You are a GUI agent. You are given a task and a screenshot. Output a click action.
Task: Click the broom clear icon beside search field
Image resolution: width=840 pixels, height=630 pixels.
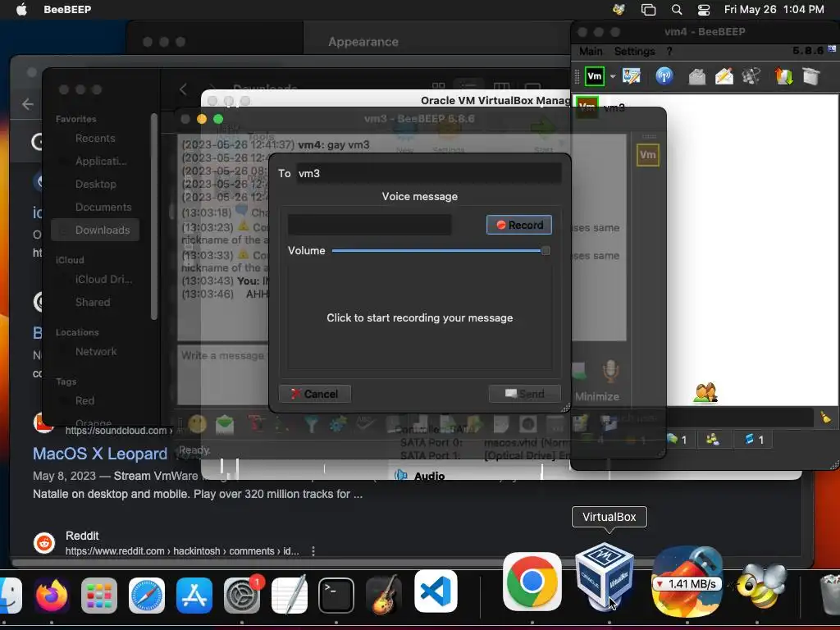[x=826, y=418]
